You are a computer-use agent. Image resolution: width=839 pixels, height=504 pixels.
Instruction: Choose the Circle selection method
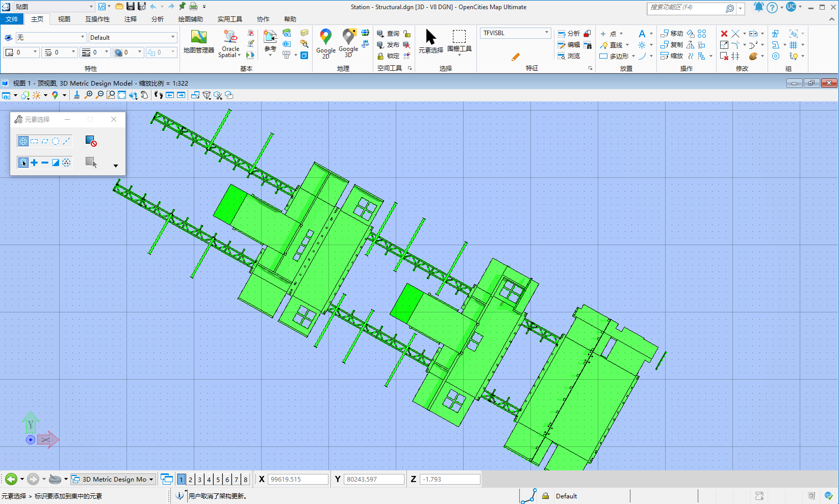pos(56,141)
